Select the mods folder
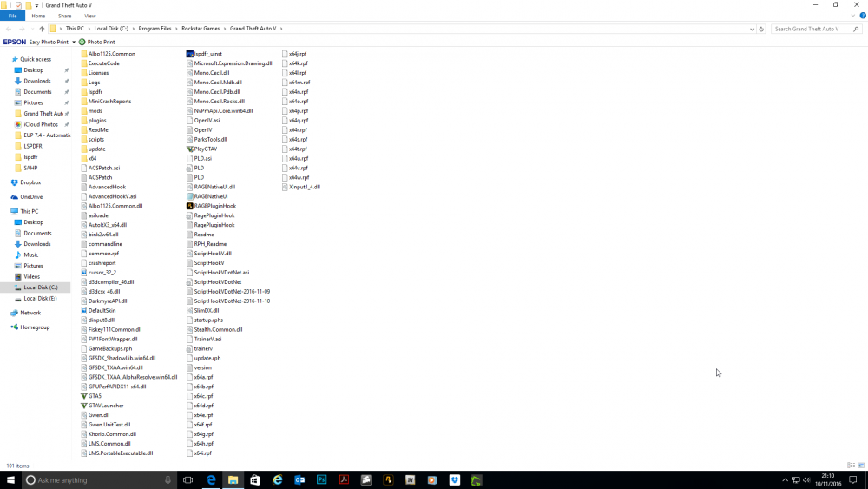The image size is (868, 489). point(92,111)
